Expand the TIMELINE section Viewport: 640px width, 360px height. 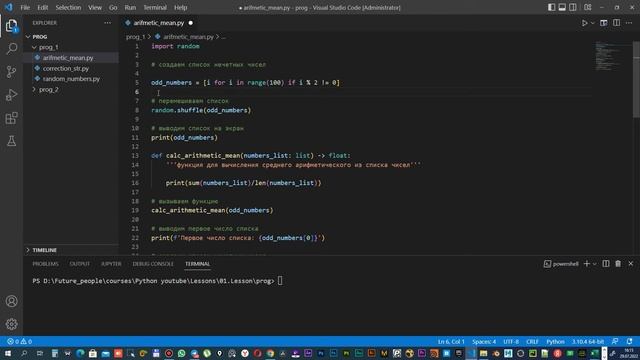pos(44,250)
